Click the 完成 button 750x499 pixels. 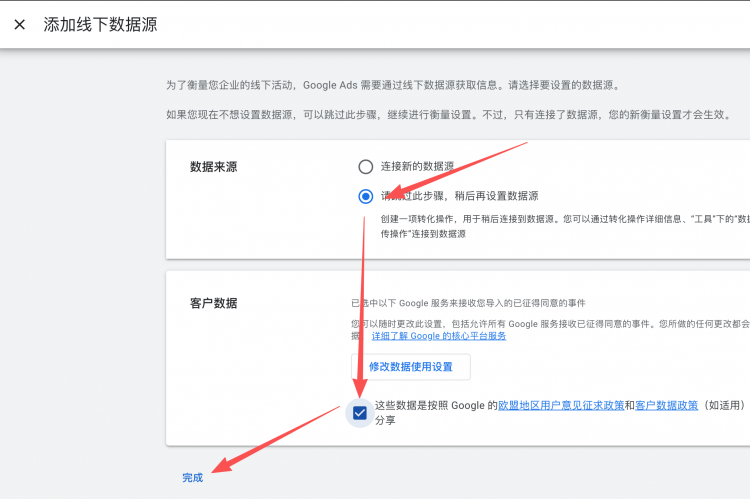[192, 478]
